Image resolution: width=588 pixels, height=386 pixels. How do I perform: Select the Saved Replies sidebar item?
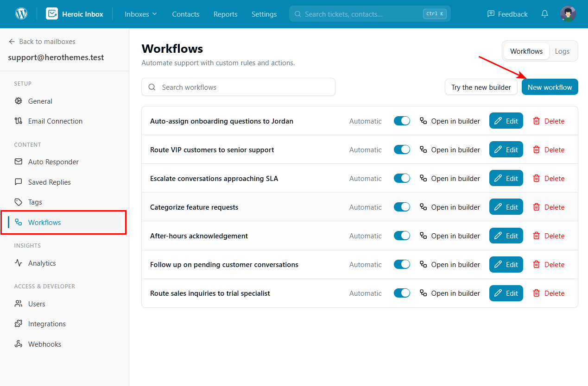click(x=63, y=182)
